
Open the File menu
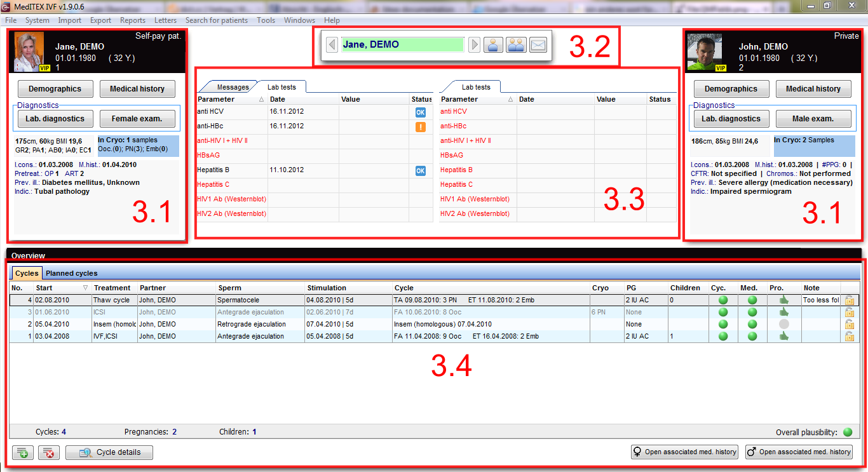(x=11, y=20)
